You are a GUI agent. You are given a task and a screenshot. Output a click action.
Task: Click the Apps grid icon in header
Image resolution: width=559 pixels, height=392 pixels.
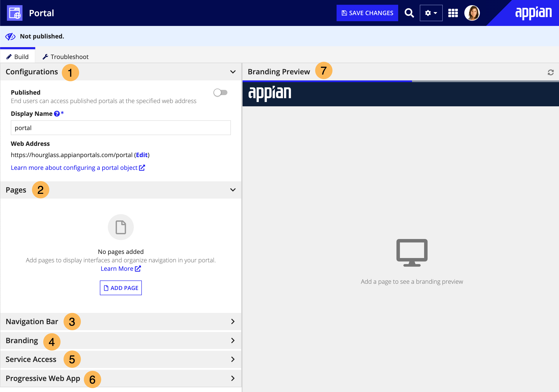452,12
